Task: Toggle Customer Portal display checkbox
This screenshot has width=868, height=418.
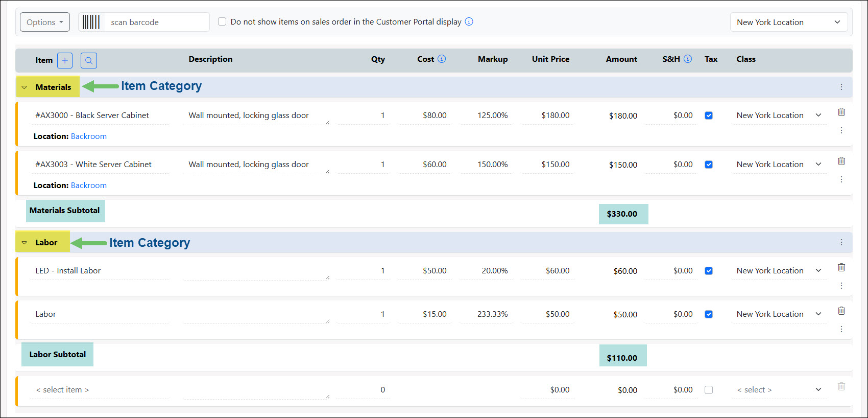Action: click(x=222, y=21)
